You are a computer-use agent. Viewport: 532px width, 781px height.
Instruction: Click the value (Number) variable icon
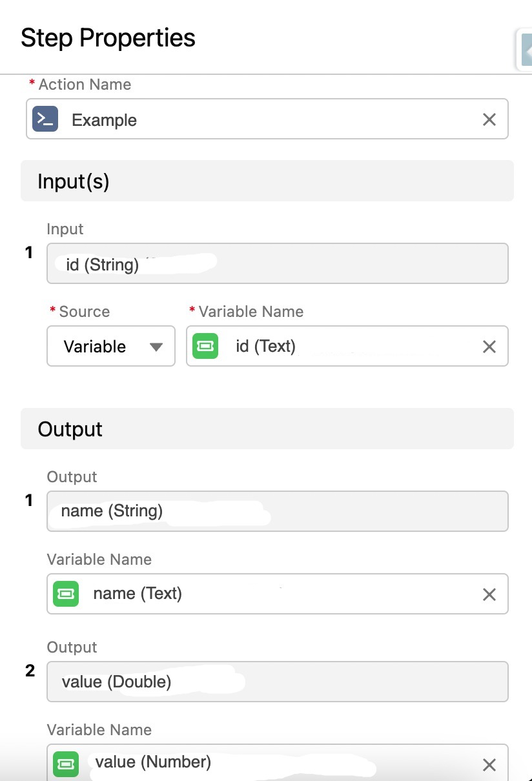click(66, 764)
